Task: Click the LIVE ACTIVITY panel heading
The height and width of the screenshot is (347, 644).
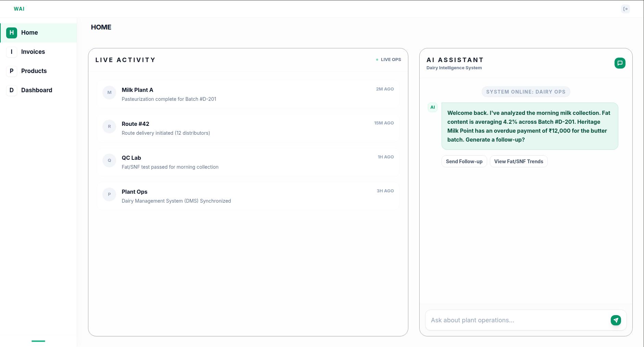Action: [x=125, y=60]
